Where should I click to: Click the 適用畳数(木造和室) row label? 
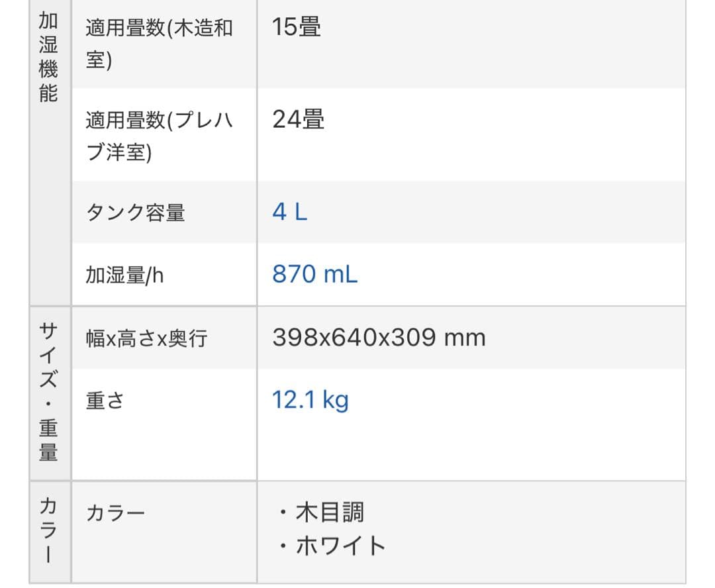pyautogui.click(x=159, y=44)
